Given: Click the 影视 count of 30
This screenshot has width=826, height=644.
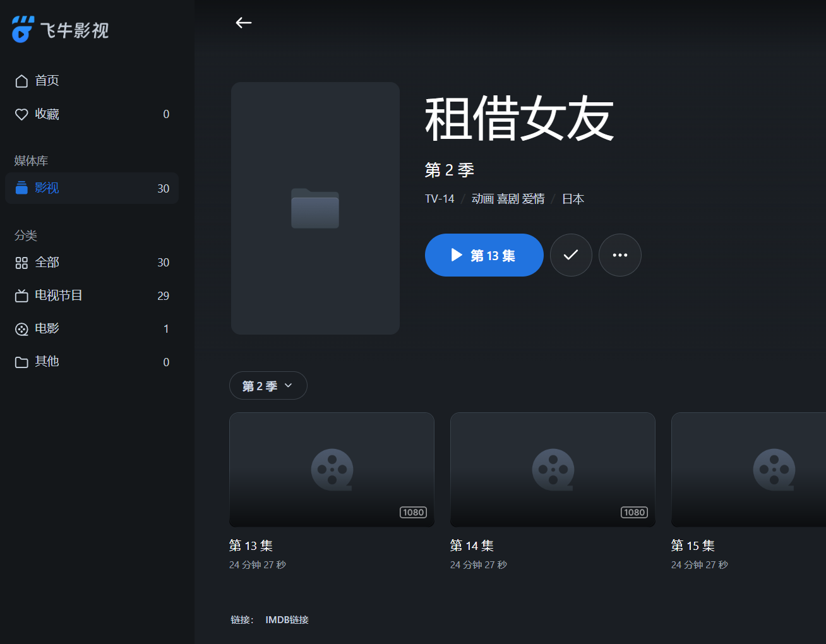Looking at the screenshot, I should tap(164, 189).
